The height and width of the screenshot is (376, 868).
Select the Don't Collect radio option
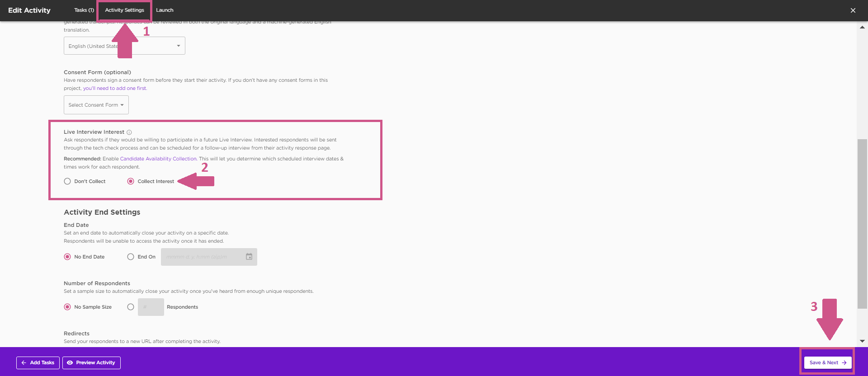click(67, 181)
